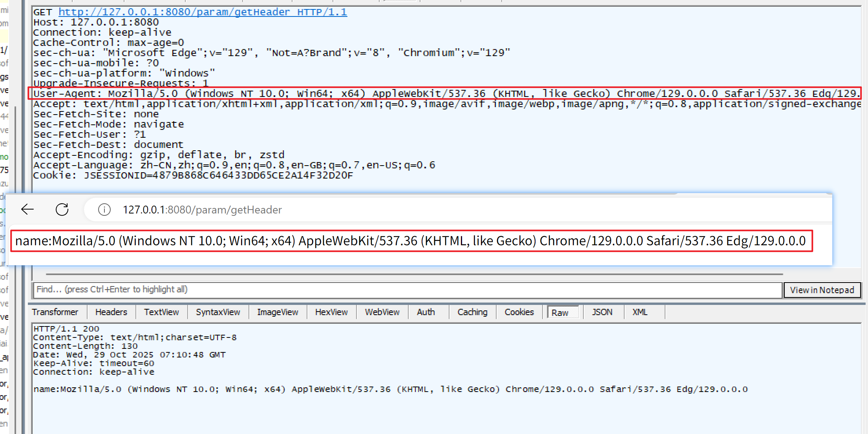Screen dimensions: 868x434
Task: Open the XML tab
Action: 640,312
